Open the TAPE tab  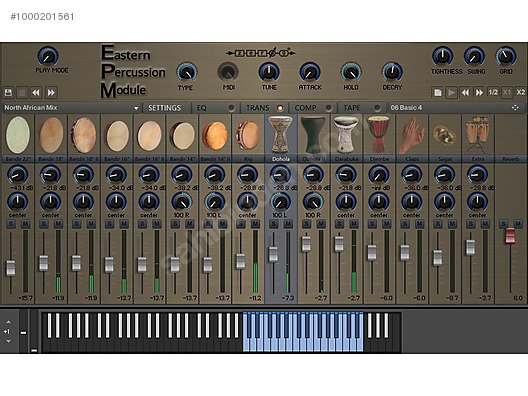[x=352, y=108]
